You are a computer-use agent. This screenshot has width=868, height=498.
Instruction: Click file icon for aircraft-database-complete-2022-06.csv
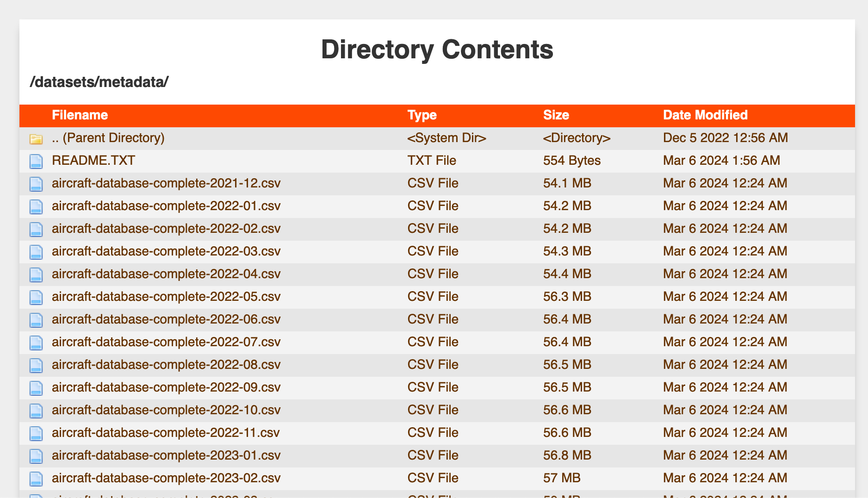pos(36,320)
